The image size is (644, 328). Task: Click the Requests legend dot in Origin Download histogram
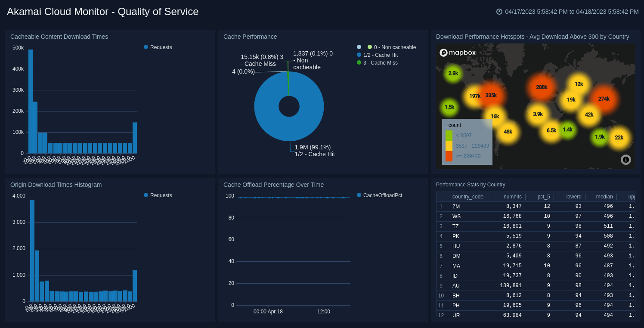click(146, 195)
